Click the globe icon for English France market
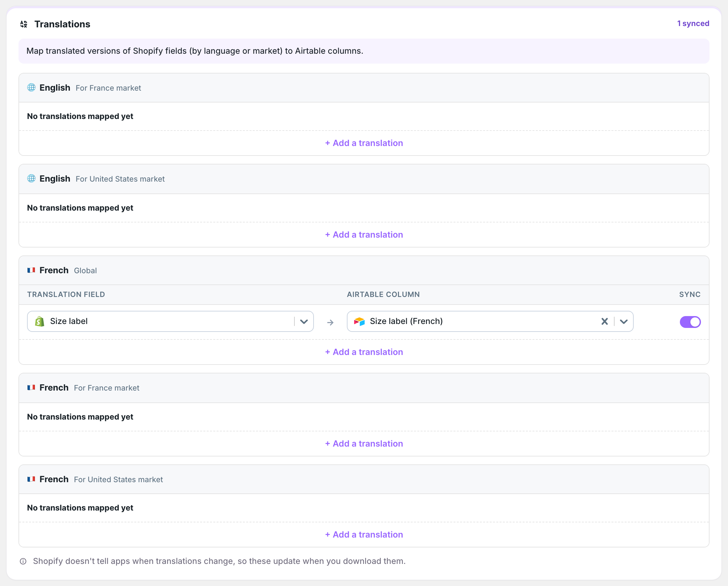The image size is (728, 586). click(31, 88)
